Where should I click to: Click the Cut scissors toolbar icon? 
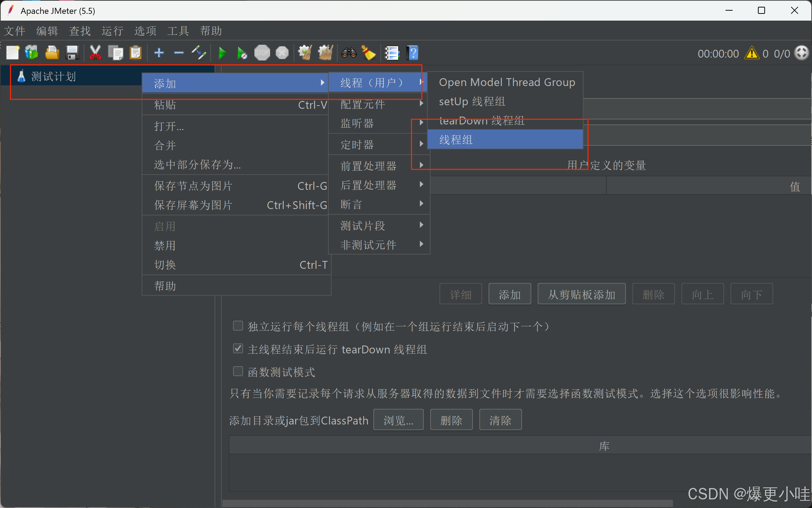[x=95, y=53]
